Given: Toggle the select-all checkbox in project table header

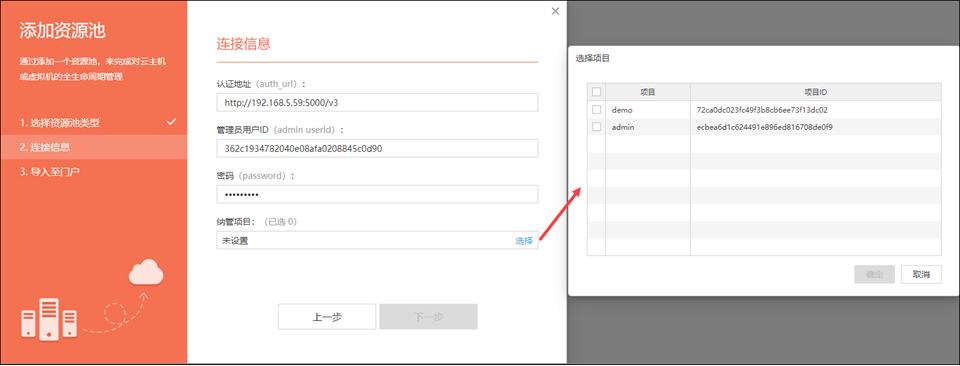Looking at the screenshot, I should (x=596, y=92).
